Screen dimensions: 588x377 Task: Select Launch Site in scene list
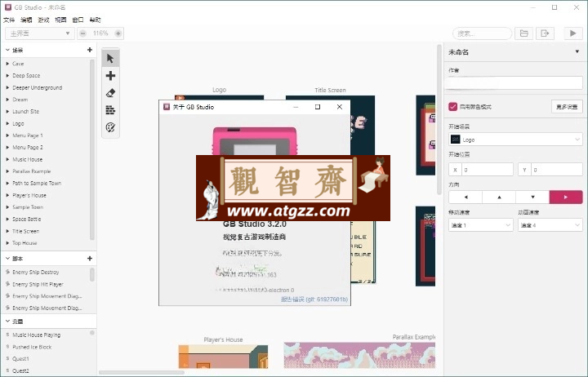point(26,111)
